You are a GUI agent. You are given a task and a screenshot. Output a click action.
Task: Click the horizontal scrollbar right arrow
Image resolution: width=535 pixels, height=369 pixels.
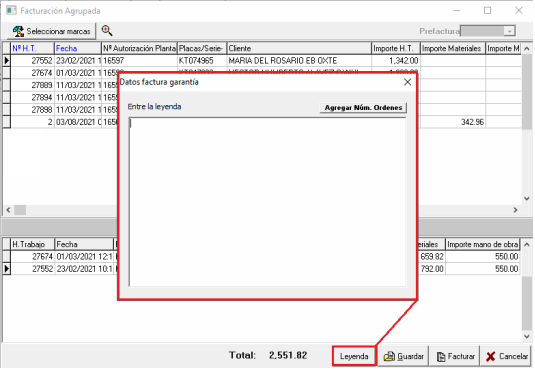coord(515,210)
